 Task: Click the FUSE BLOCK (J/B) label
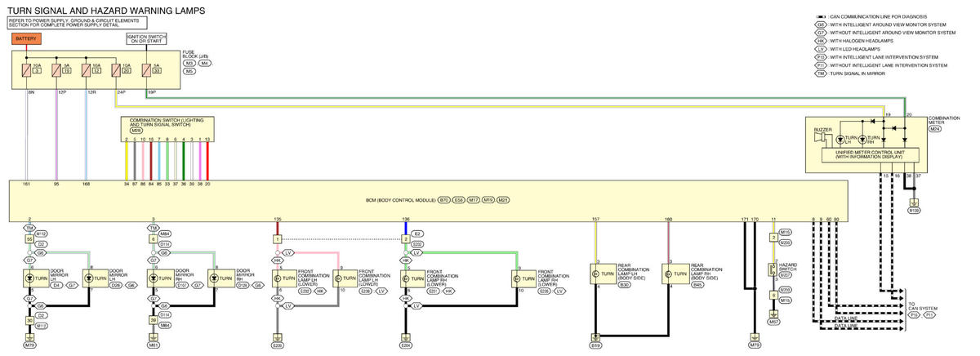(x=197, y=54)
